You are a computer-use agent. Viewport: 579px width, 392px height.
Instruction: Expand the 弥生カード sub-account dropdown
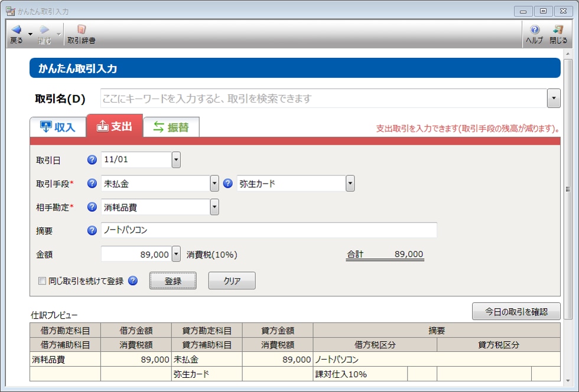pyautogui.click(x=350, y=184)
